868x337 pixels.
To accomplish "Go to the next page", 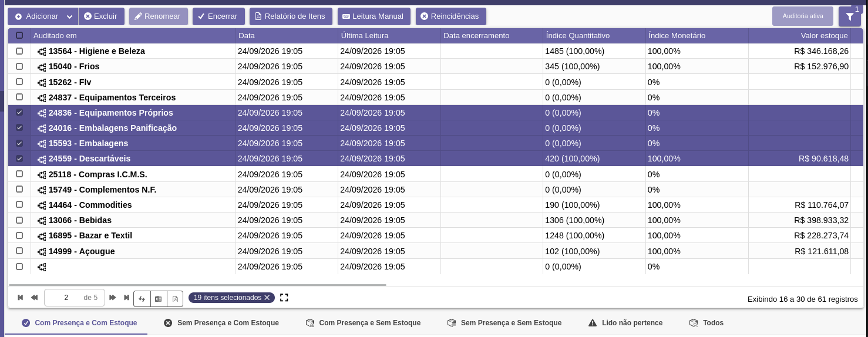I will point(113,298).
